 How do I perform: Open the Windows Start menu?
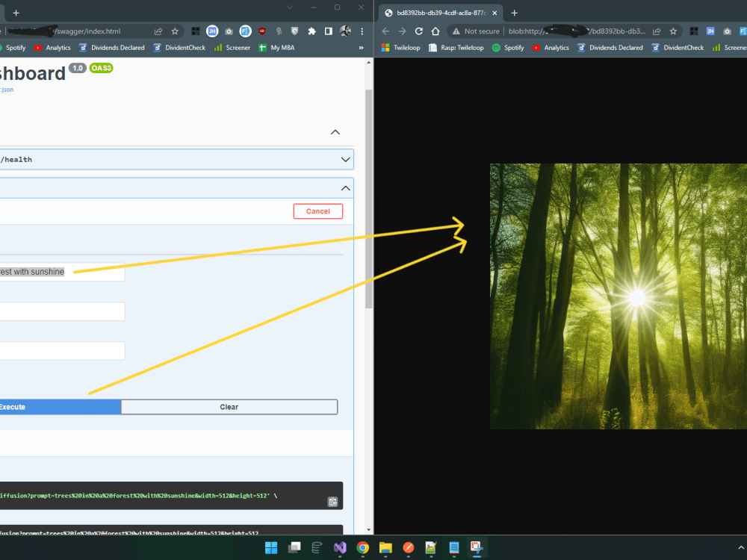[x=271, y=548]
